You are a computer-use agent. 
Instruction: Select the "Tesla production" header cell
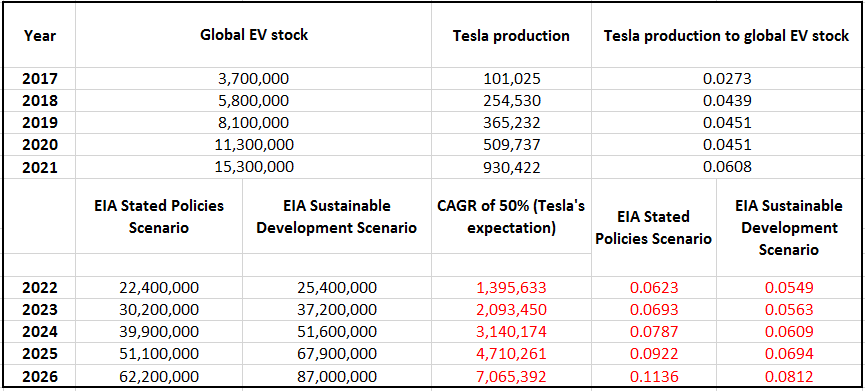pos(511,36)
